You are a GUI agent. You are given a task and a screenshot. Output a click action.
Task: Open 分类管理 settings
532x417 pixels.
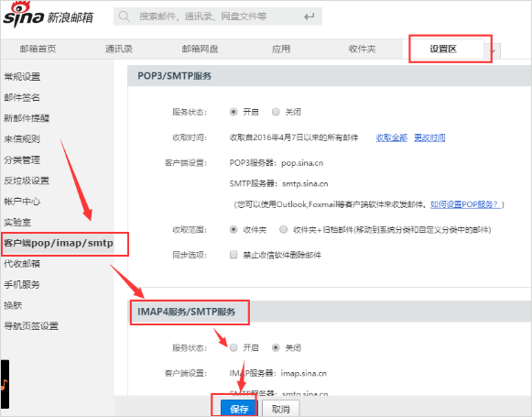click(22, 159)
